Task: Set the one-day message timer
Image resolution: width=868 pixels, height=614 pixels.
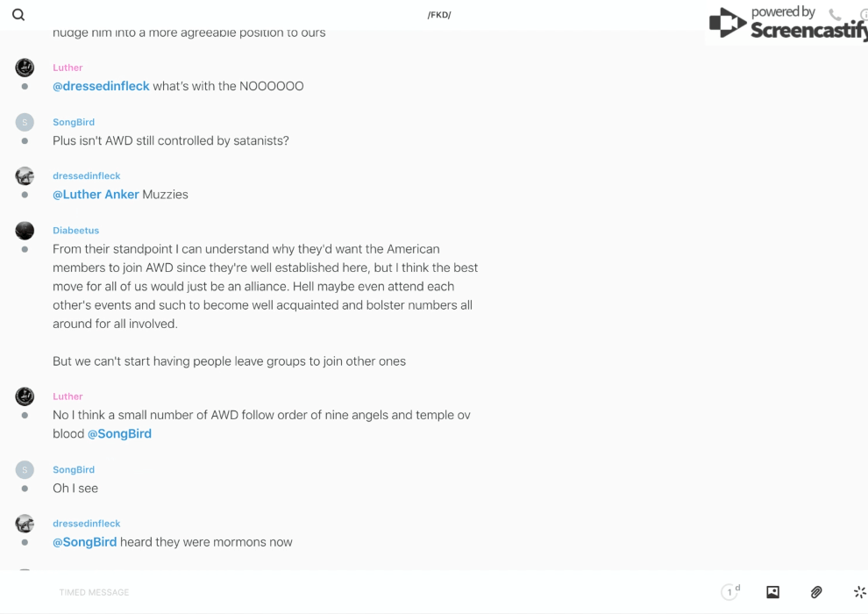Action: 729,592
